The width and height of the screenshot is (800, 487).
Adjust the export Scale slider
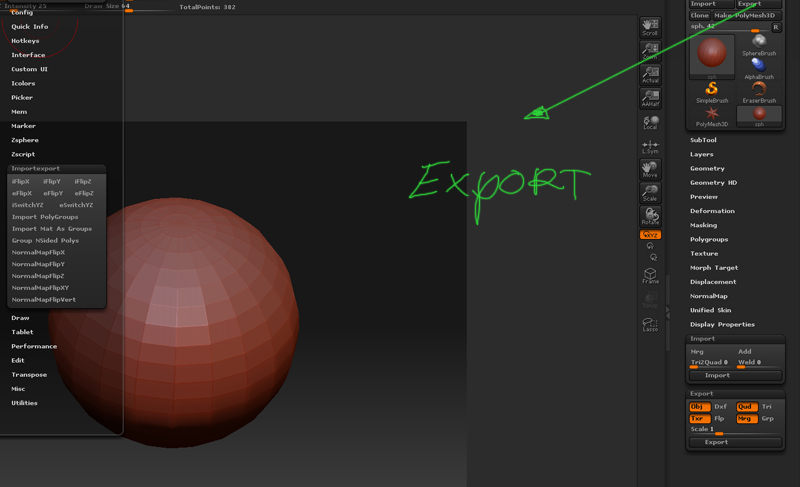click(735, 430)
